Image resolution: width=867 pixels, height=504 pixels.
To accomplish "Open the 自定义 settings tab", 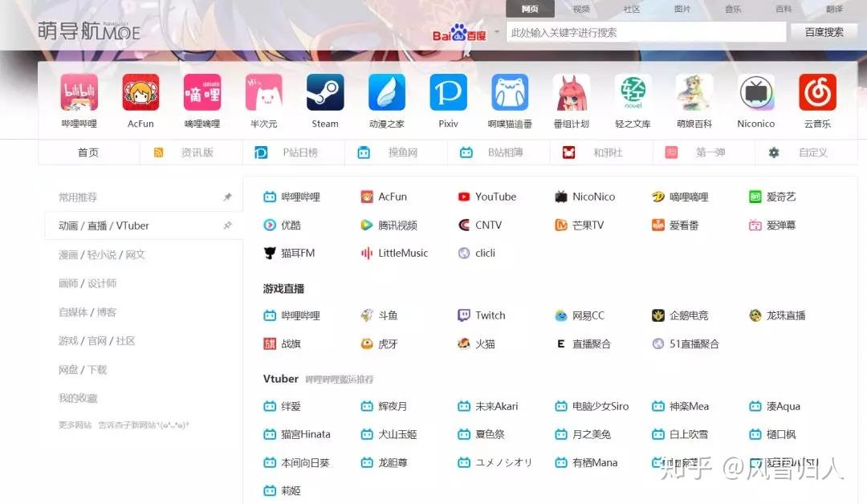I will click(807, 152).
